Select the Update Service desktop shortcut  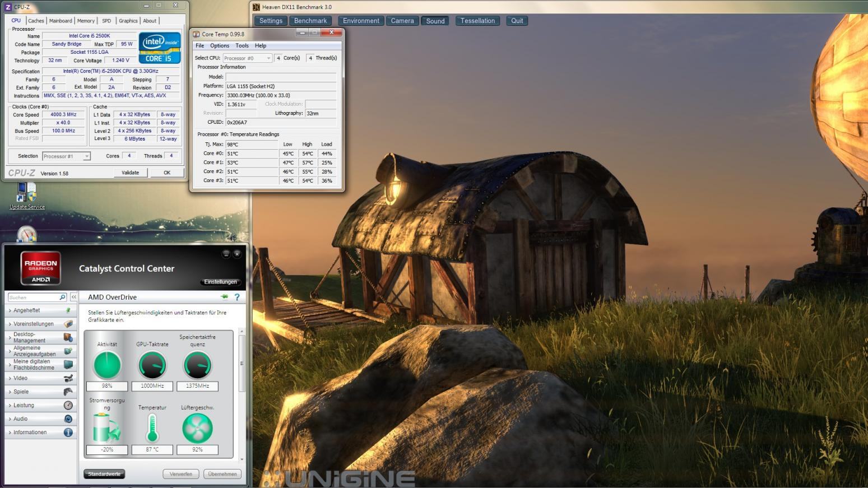click(27, 196)
